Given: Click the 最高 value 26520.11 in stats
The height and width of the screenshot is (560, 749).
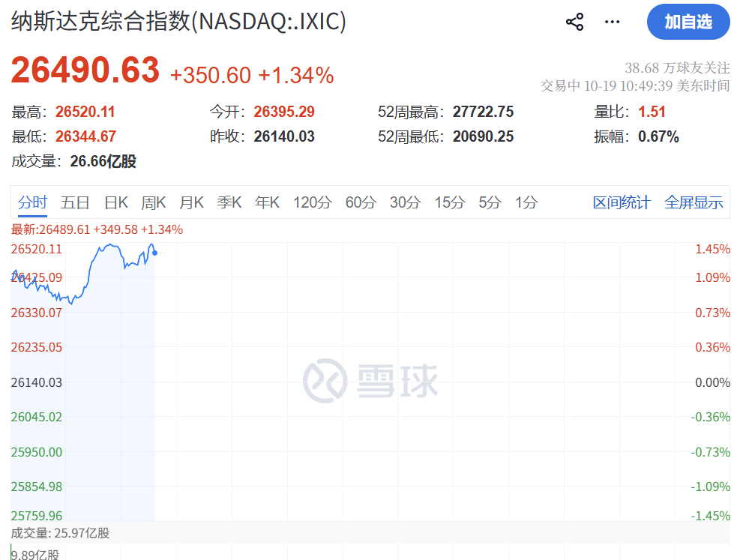Looking at the screenshot, I should [x=85, y=112].
